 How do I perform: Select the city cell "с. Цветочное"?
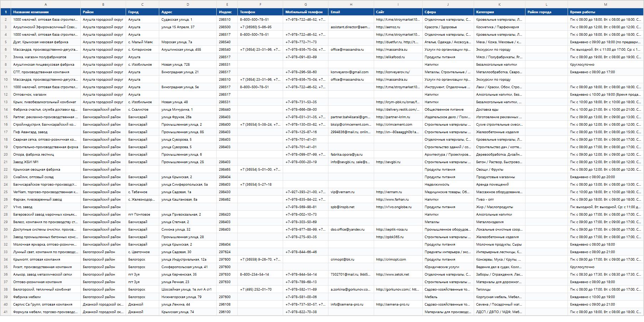pyautogui.click(x=142, y=252)
